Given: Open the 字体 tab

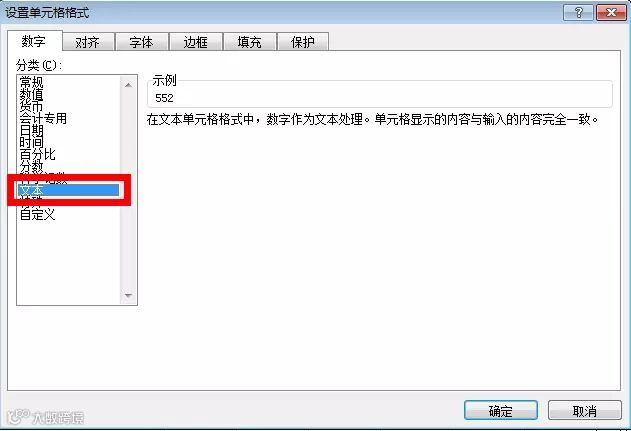Looking at the screenshot, I should click(x=142, y=42).
